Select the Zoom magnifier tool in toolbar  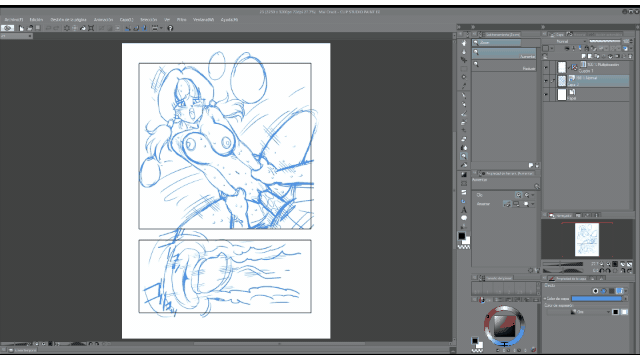pos(464,156)
